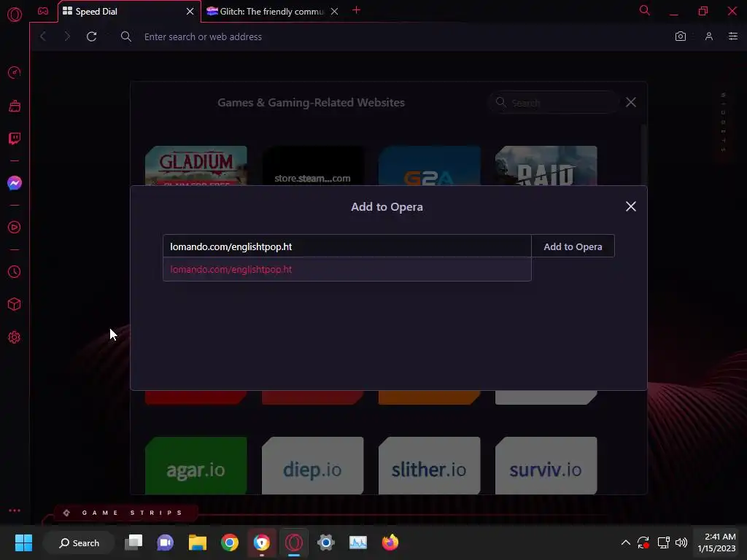The height and width of the screenshot is (560, 747).
Task: Open the GAME STRIPS section label
Action: 126,513
